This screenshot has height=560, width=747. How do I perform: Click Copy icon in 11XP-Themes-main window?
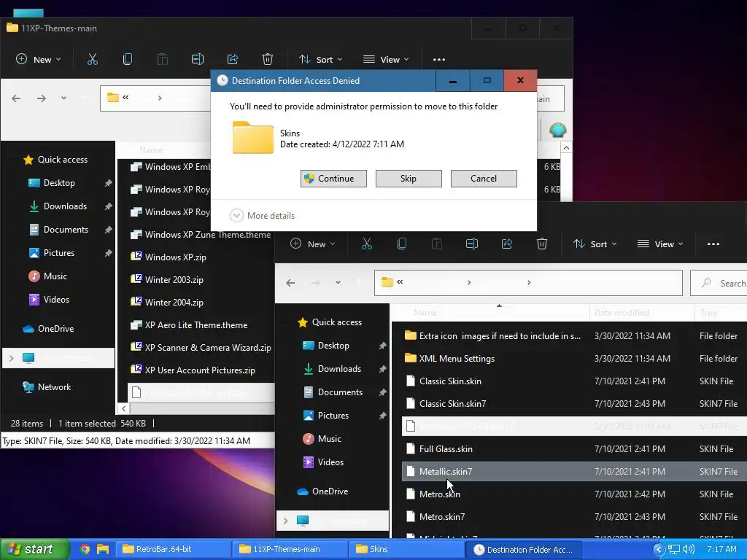pyautogui.click(x=128, y=60)
